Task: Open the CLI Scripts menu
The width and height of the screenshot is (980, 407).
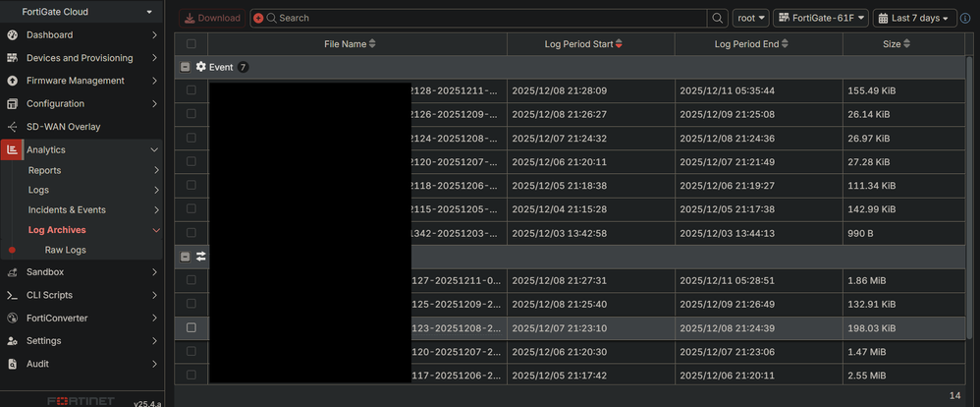Action: (82, 295)
